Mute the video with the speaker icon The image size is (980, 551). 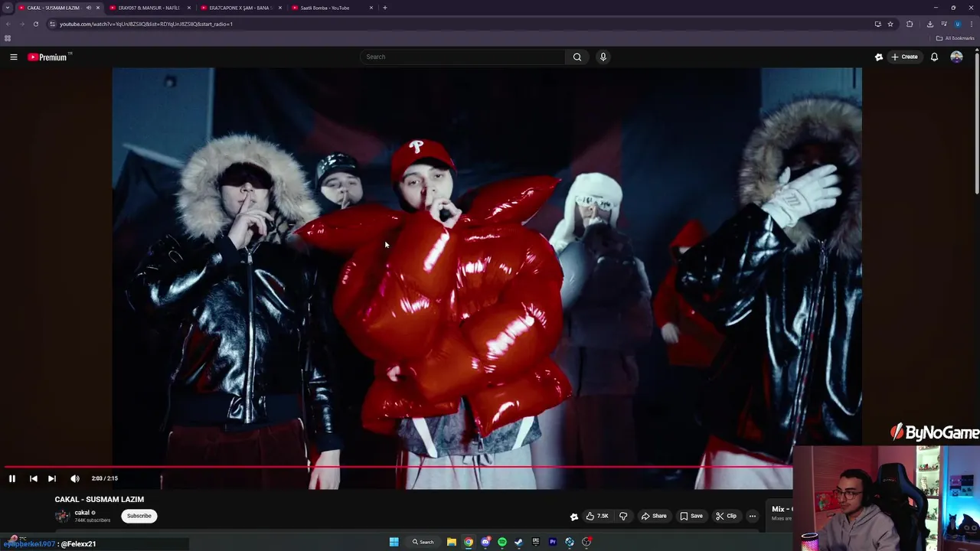[75, 478]
